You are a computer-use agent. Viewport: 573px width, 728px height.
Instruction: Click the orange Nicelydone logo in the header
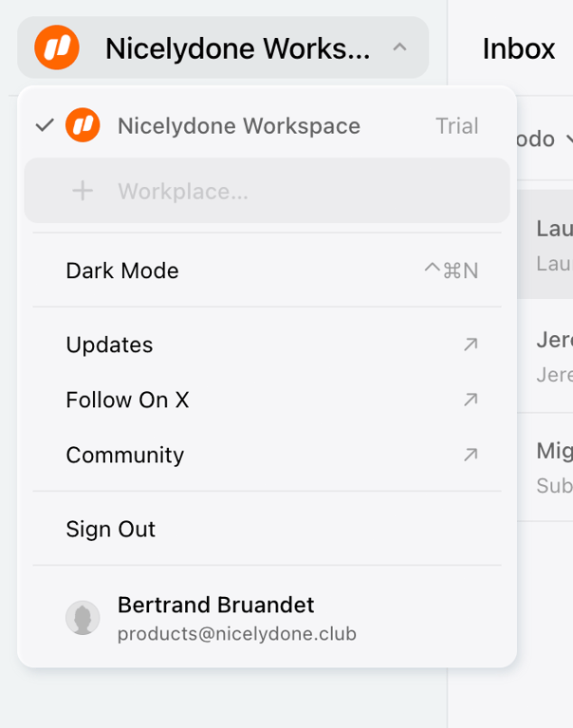(57, 47)
